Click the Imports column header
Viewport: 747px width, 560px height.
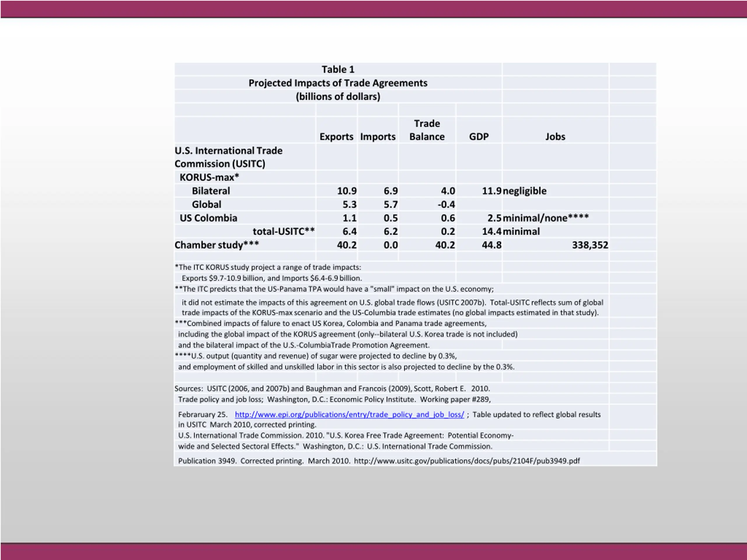(378, 137)
